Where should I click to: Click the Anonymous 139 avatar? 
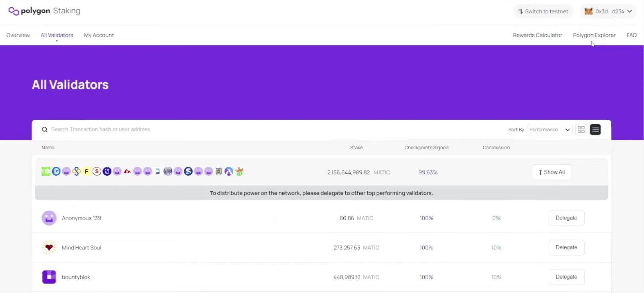tap(49, 218)
